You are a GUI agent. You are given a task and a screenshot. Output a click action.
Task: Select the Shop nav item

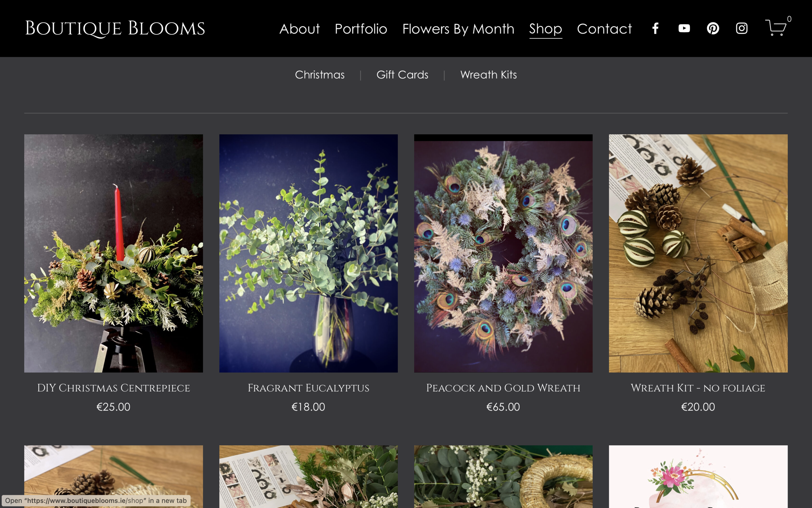pos(545,29)
